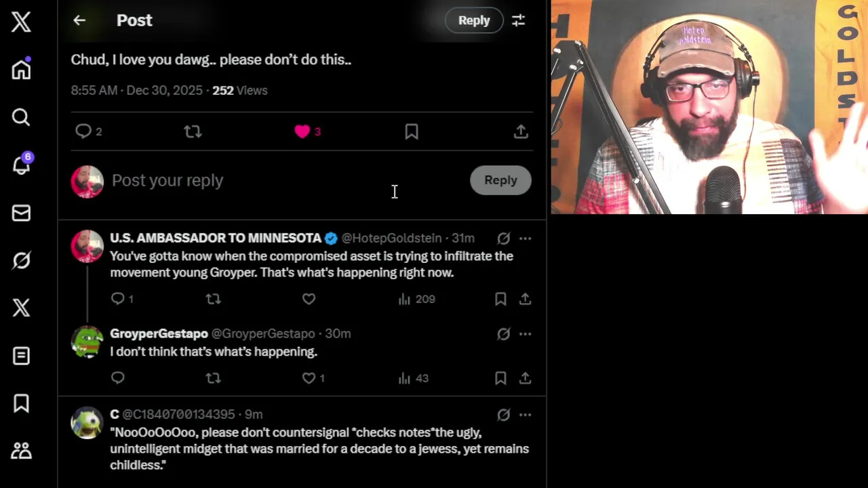868x488 pixels.
Task: Go back using the arrow beside Post
Action: 79,20
